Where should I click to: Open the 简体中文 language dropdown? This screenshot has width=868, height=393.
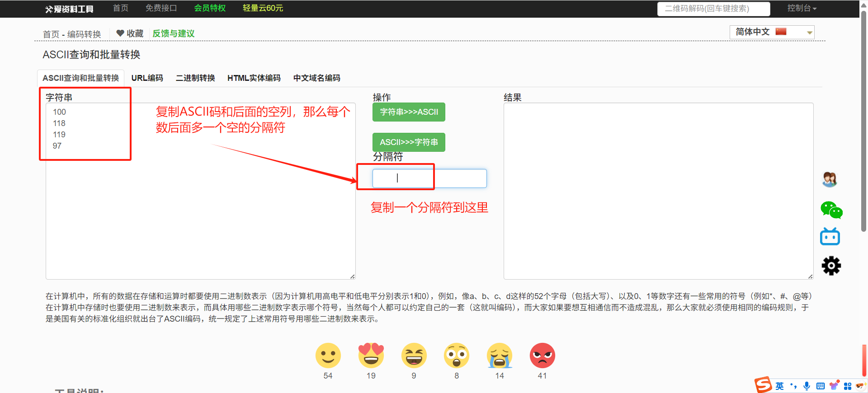(x=772, y=32)
